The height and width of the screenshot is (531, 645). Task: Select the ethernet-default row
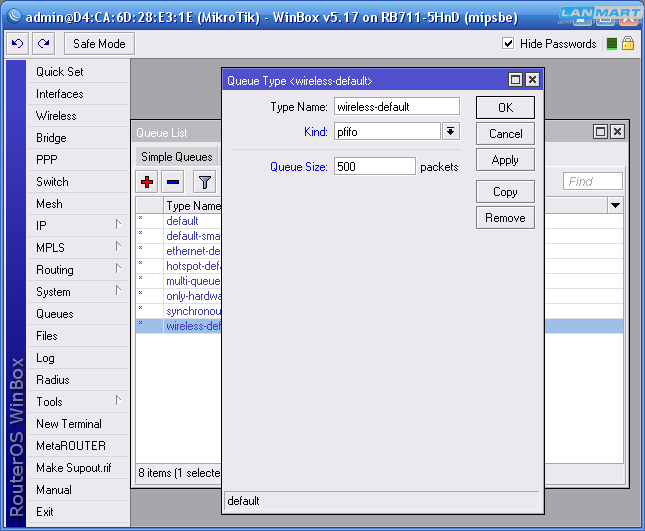pyautogui.click(x=179, y=251)
